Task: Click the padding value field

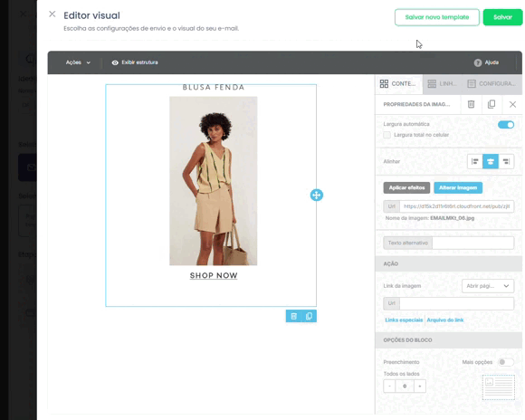Action: [405, 387]
